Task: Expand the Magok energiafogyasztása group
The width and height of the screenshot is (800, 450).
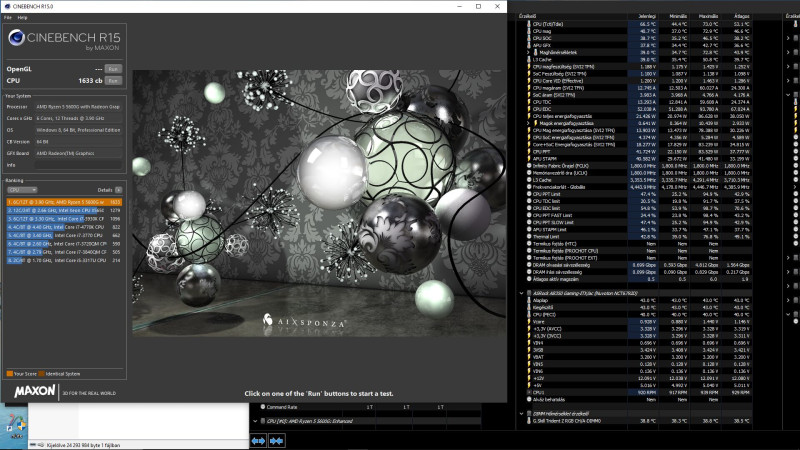Action: tap(528, 123)
